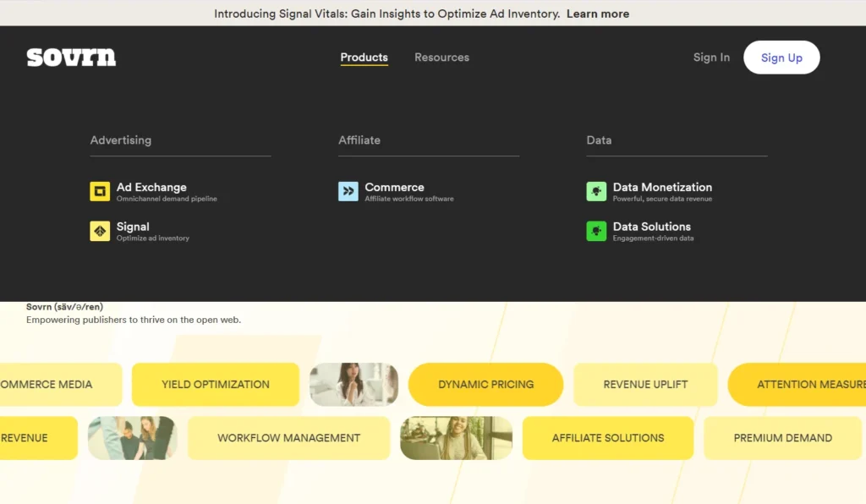Click the Advertising column heading
The height and width of the screenshot is (504, 866).
pyautogui.click(x=121, y=140)
